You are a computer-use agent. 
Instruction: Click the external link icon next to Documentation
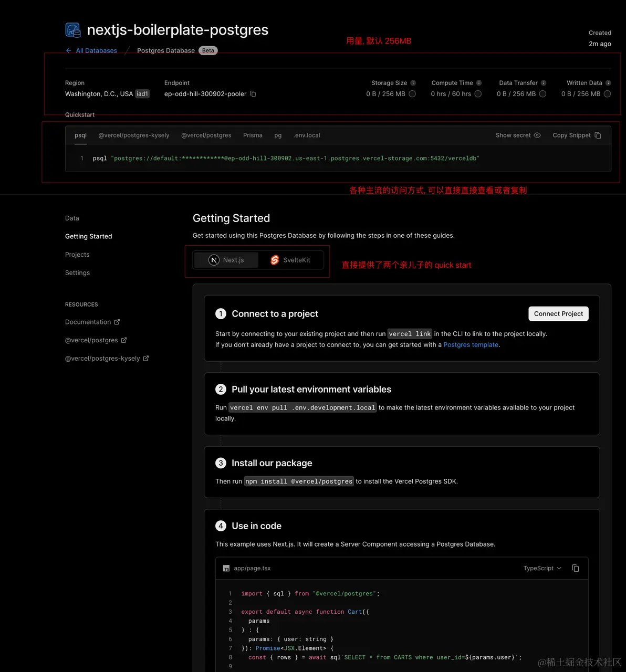point(117,322)
